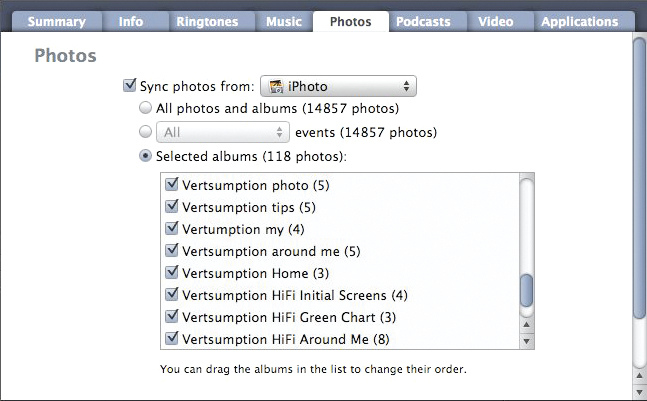Choose Selected albums radio button
Image resolution: width=647 pixels, height=401 pixels.
[x=145, y=156]
